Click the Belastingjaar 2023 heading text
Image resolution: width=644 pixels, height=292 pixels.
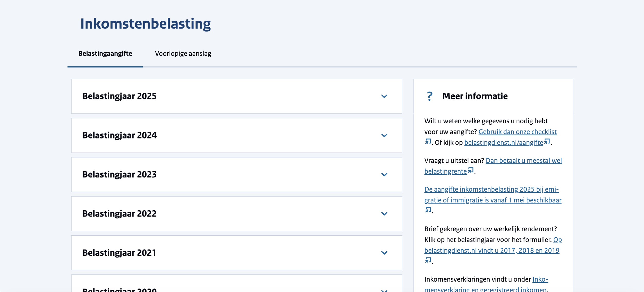[x=119, y=175]
